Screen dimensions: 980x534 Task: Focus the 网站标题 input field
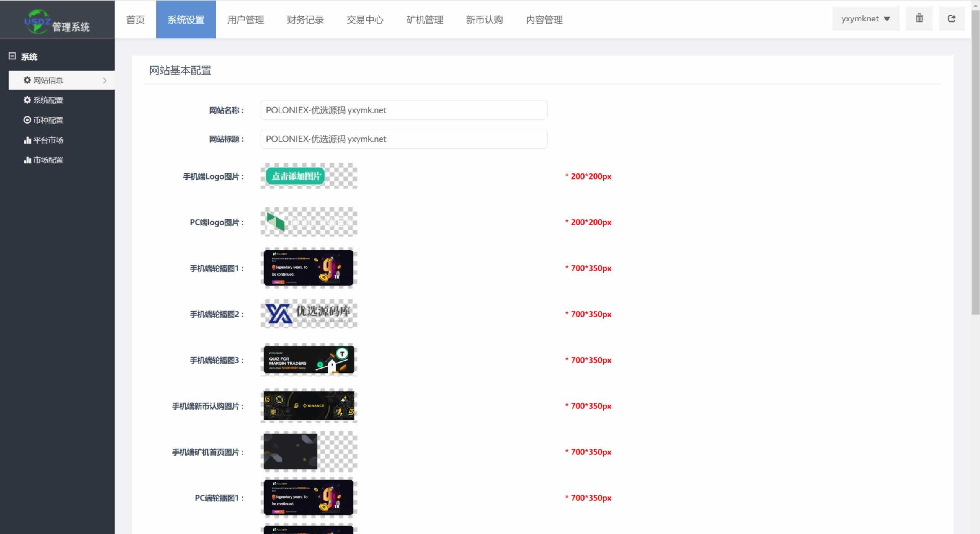(x=404, y=139)
